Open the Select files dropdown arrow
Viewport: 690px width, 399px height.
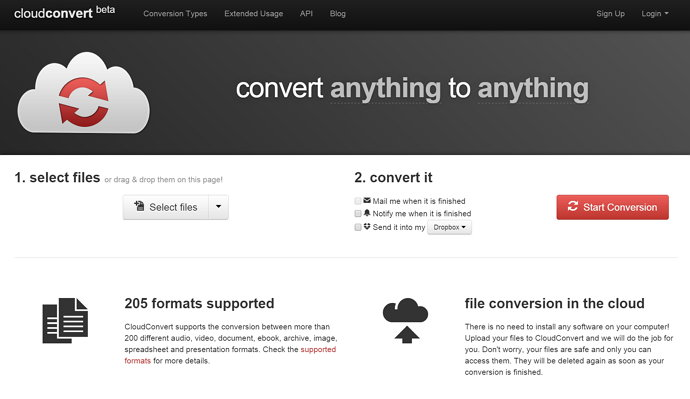tap(218, 207)
